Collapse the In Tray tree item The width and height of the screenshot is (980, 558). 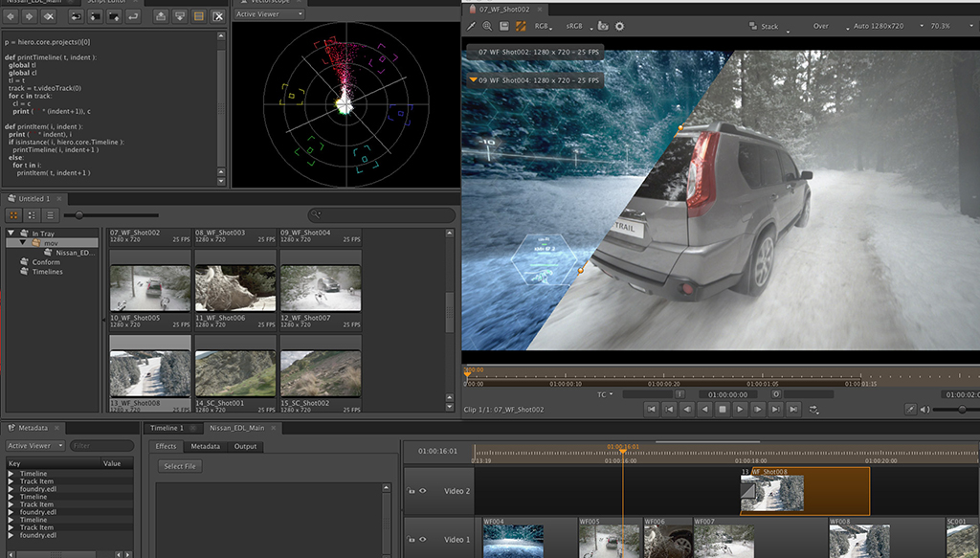(x=11, y=233)
